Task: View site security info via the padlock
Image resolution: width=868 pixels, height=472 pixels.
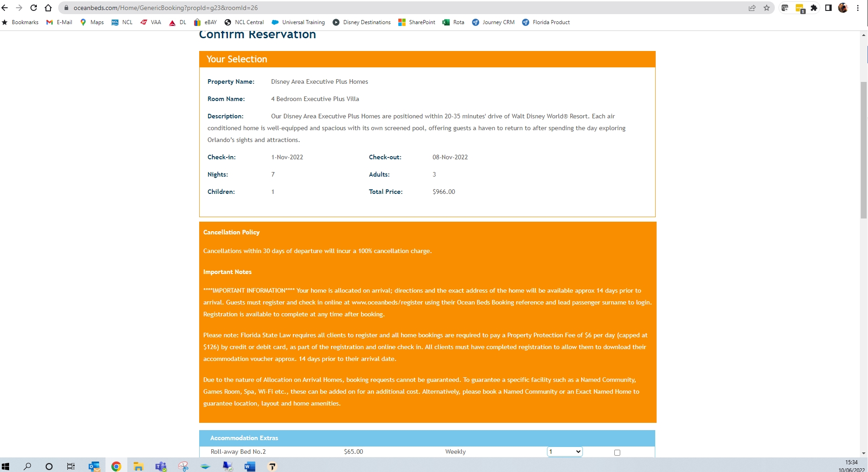Action: 66,8
